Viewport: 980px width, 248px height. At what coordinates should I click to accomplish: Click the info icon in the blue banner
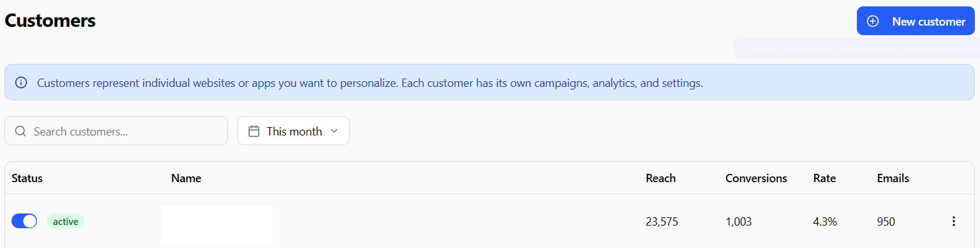pyautogui.click(x=21, y=82)
